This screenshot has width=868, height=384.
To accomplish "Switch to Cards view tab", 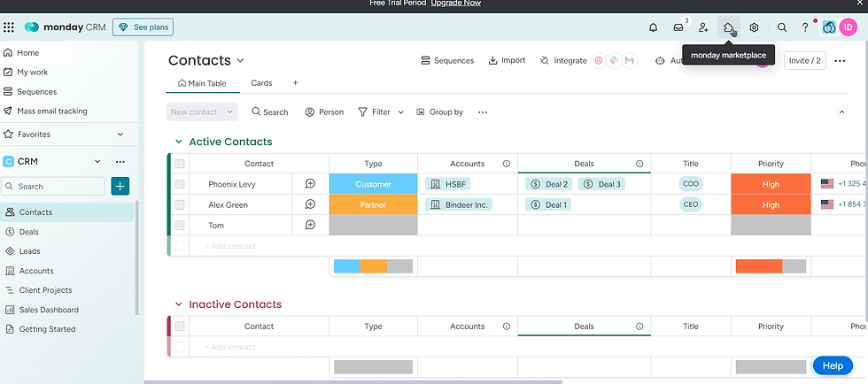I will click(261, 83).
